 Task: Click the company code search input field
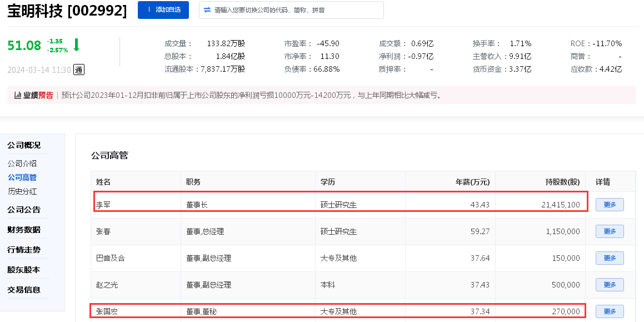(x=291, y=10)
